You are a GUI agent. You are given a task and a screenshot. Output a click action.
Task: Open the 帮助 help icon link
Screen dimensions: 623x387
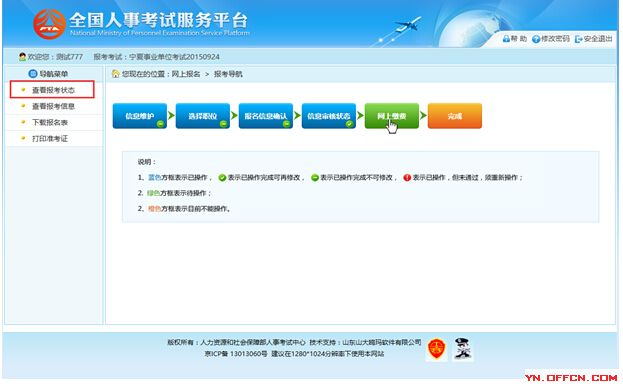pos(506,39)
